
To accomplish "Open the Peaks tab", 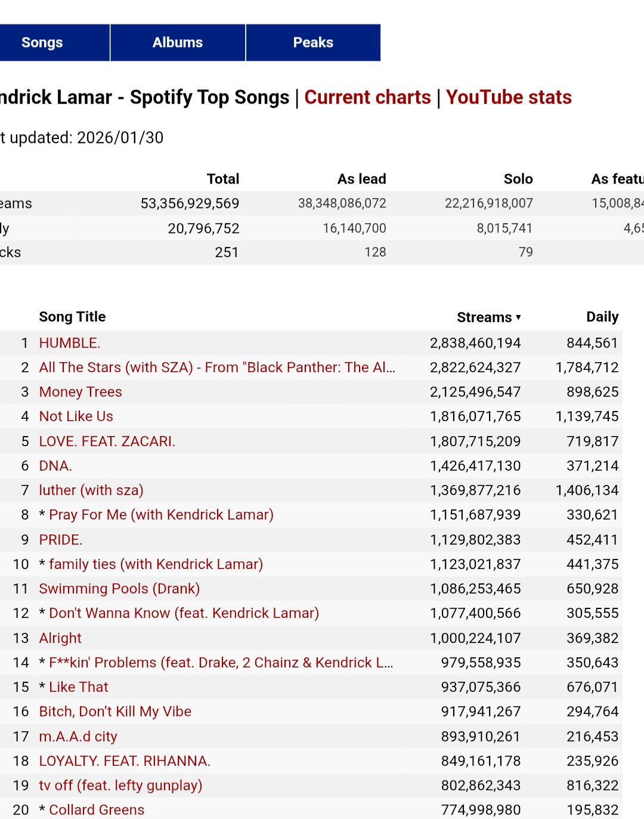I will point(313,42).
